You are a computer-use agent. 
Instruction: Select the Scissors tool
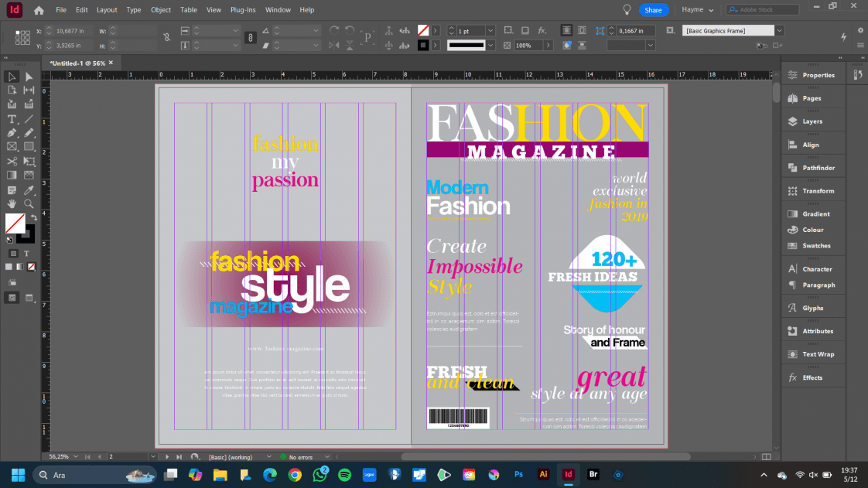coord(12,161)
